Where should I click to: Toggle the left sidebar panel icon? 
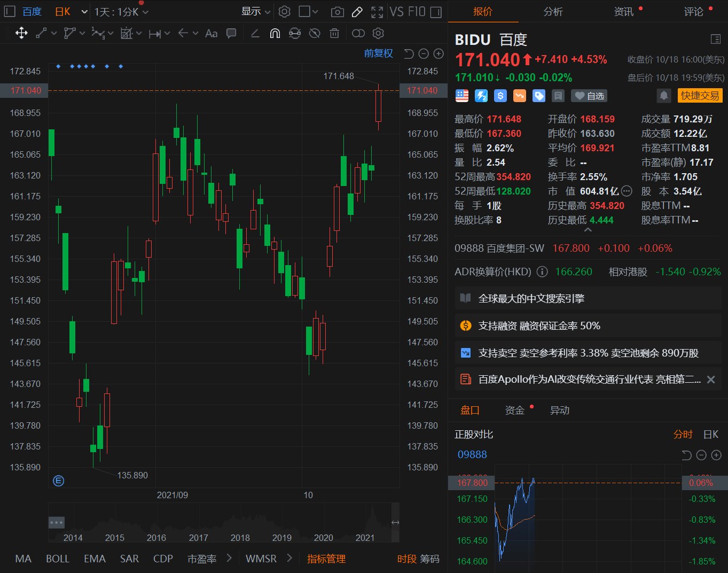coord(10,11)
